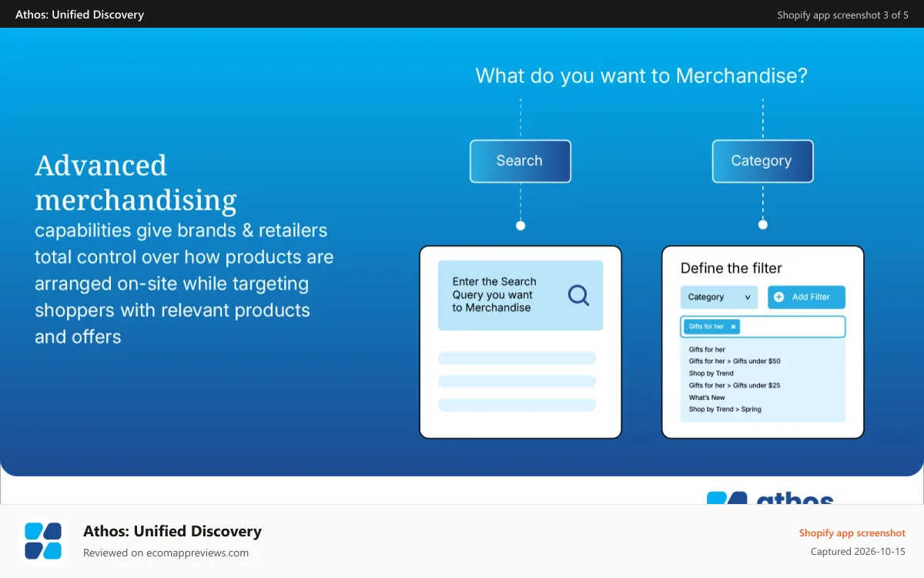This screenshot has height=578, width=924.
Task: Click the magnifying glass search icon
Action: (x=578, y=295)
